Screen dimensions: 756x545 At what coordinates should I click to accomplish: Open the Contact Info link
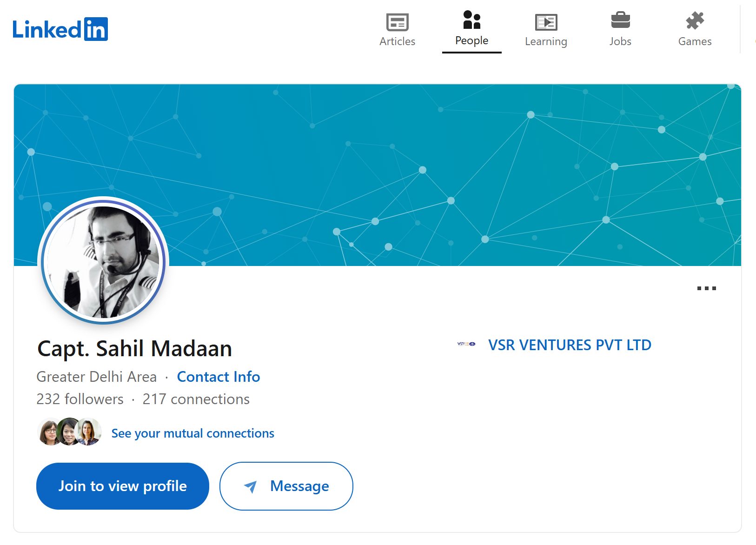pyautogui.click(x=219, y=377)
